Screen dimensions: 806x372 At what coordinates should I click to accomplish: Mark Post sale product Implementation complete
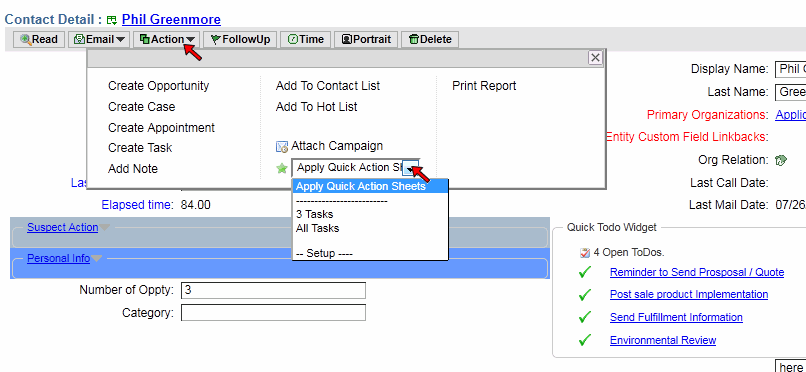(584, 295)
